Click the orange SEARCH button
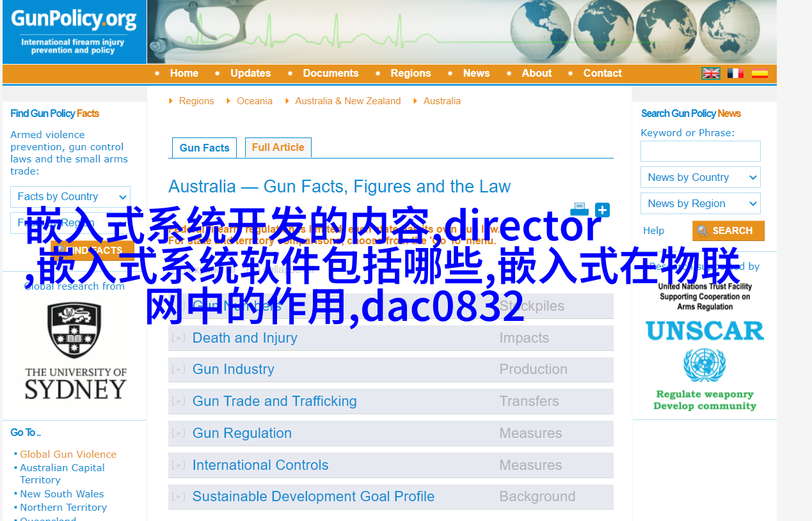Viewport: 812px width, 521px height. coord(728,231)
